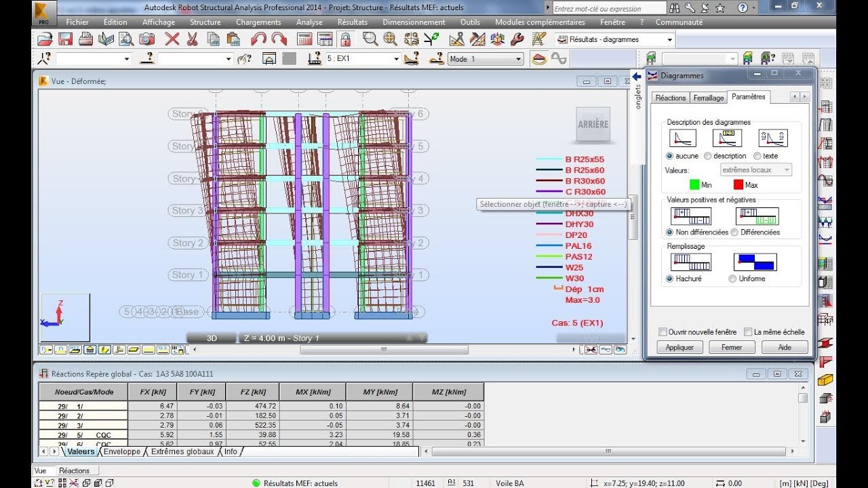
Task: Click the 3D view button
Action: coord(212,338)
